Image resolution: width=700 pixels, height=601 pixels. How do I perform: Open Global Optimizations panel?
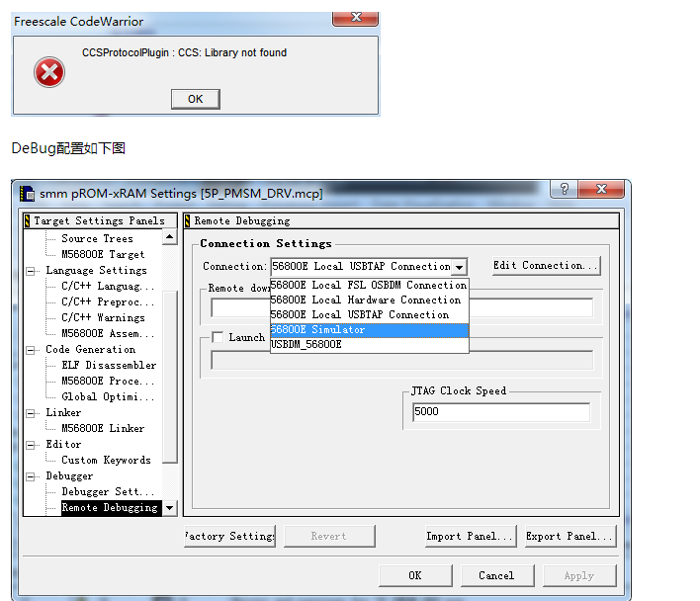click(x=108, y=396)
